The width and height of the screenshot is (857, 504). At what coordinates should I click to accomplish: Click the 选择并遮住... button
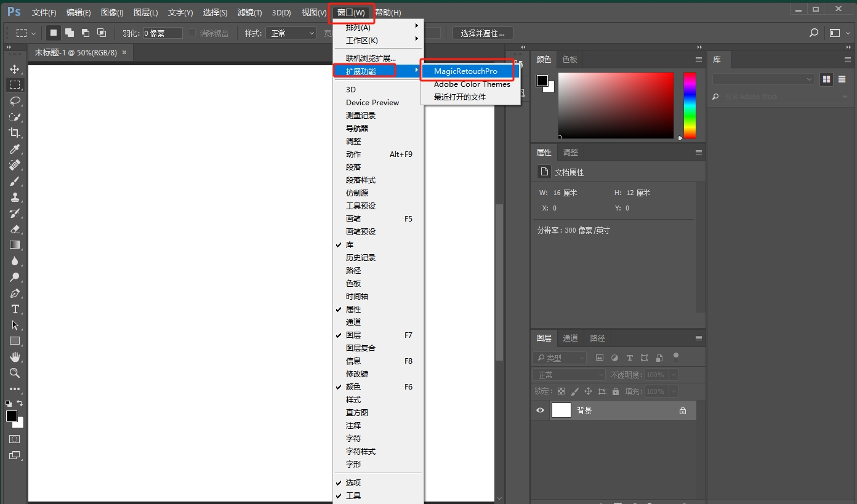click(483, 33)
